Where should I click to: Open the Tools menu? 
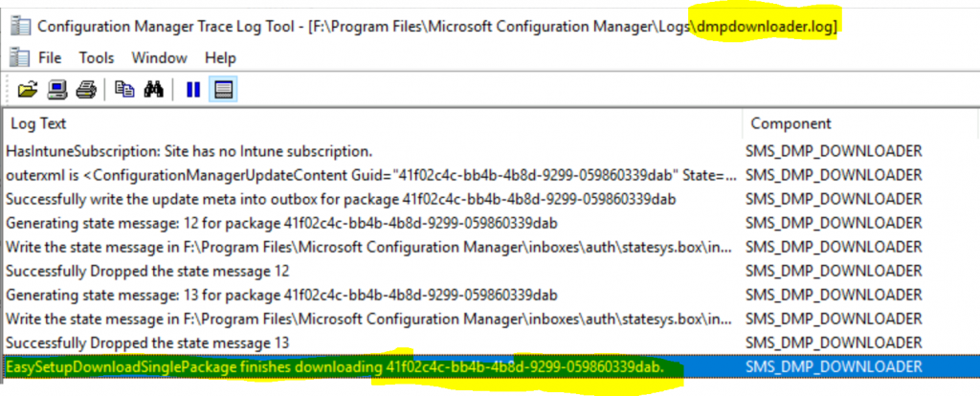click(97, 58)
